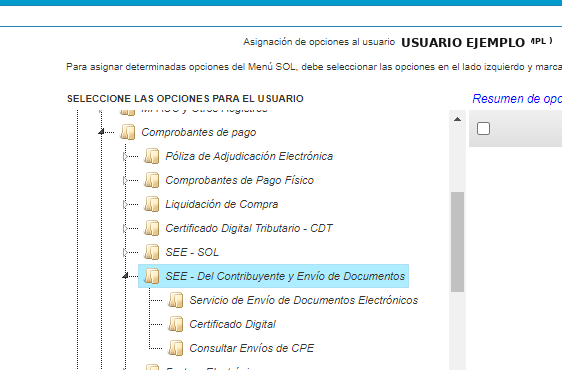Select Comprobantes de pago tree label
Image resolution: width=562 pixels, height=370 pixels.
[199, 132]
